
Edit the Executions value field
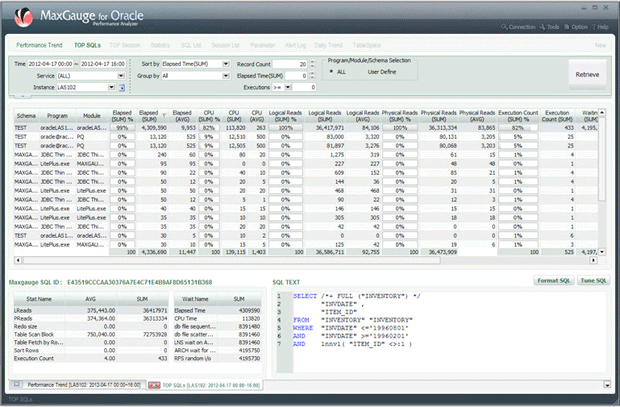tap(304, 87)
